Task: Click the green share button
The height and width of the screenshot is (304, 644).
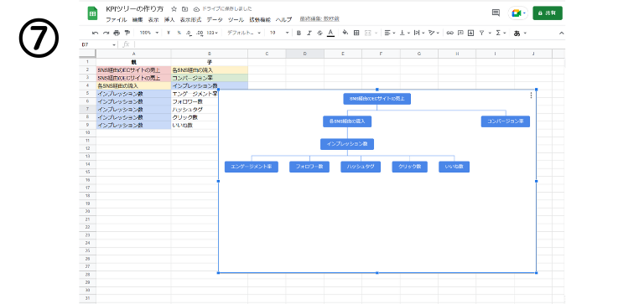Action: coord(548,13)
